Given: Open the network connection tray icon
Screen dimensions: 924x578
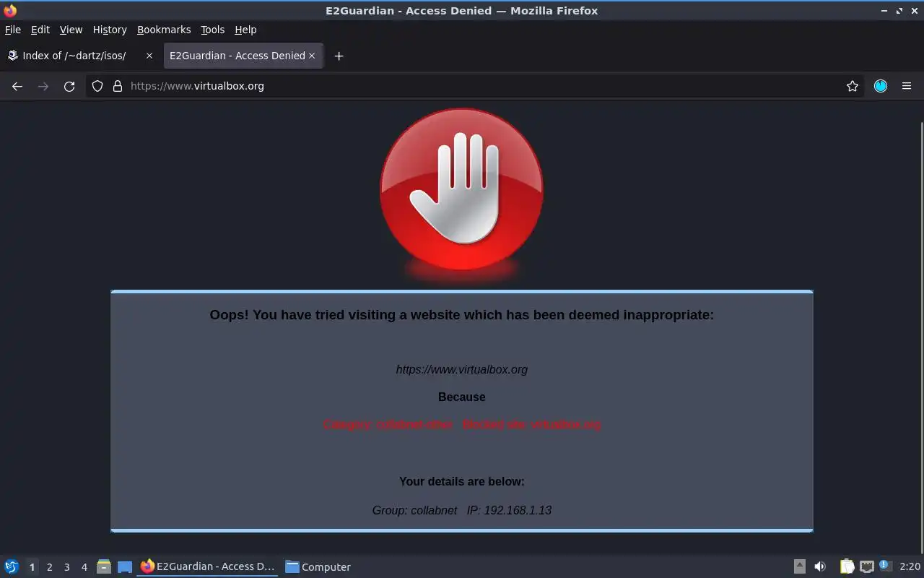Looking at the screenshot, I should tap(867, 566).
